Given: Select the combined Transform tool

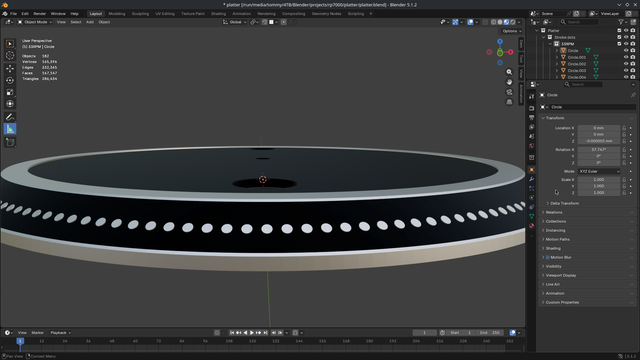Looking at the screenshot, I should point(10,104).
